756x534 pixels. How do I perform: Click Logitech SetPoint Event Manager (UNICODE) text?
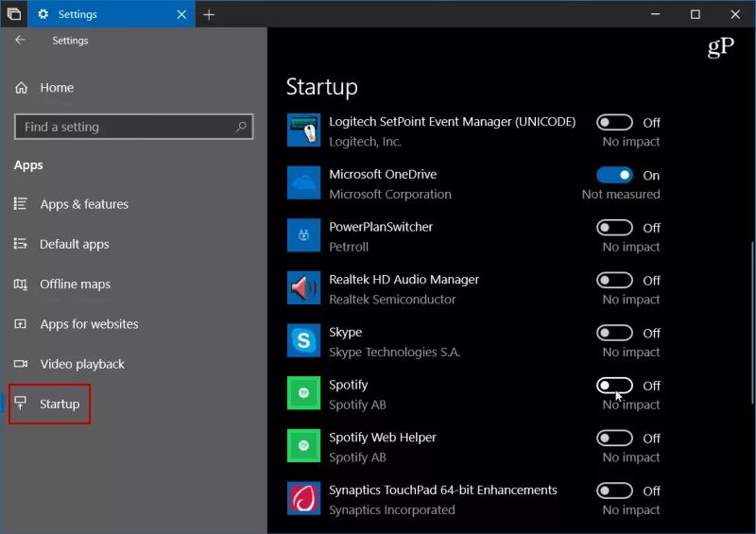pos(453,122)
